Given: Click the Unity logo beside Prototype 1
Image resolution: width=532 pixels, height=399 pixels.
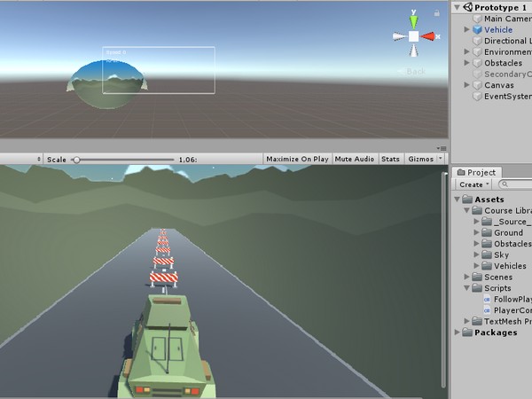Looking at the screenshot, I should (467, 7).
